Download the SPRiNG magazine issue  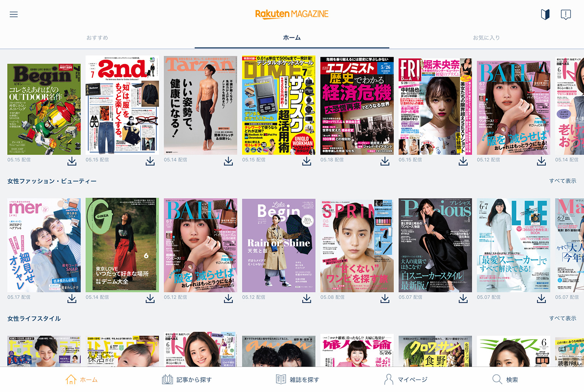tap(385, 299)
